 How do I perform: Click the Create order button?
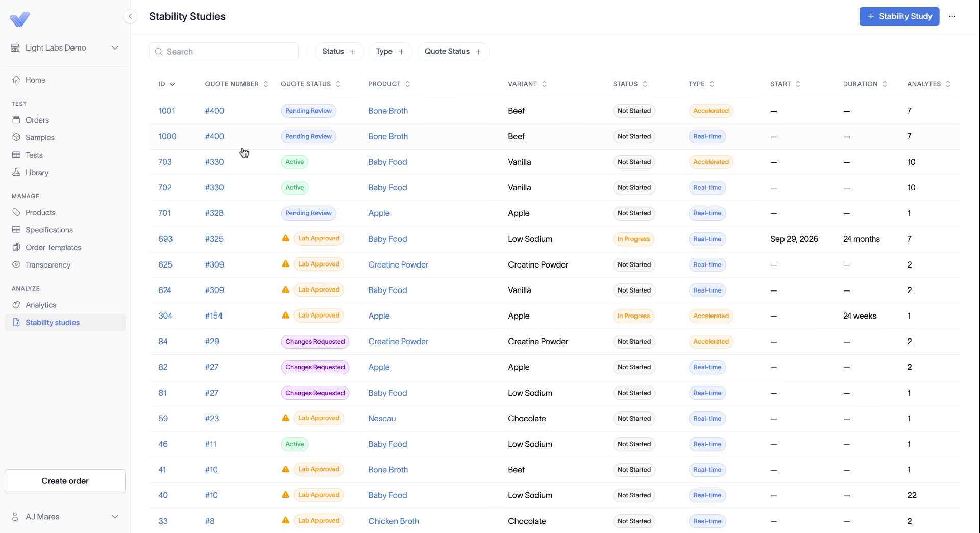[x=65, y=481]
